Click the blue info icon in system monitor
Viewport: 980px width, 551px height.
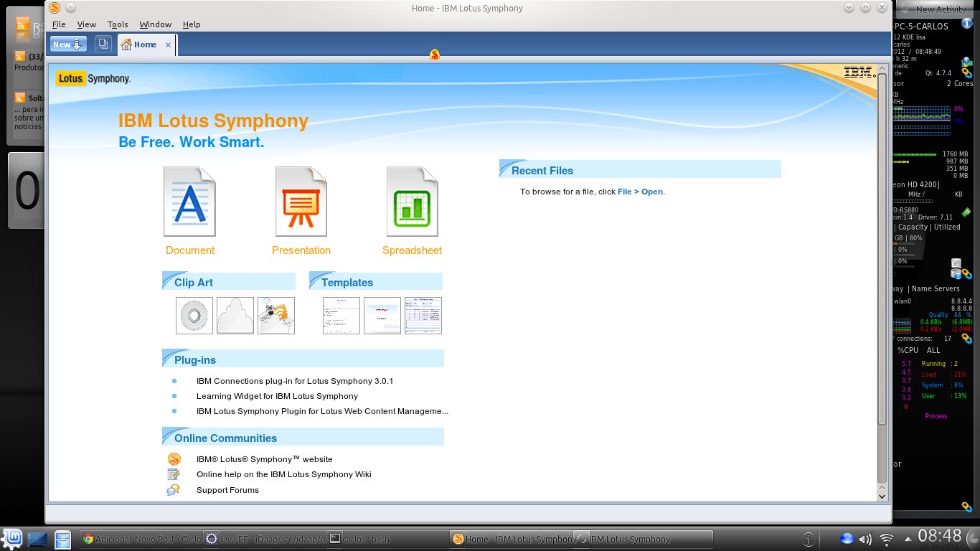[966, 24]
